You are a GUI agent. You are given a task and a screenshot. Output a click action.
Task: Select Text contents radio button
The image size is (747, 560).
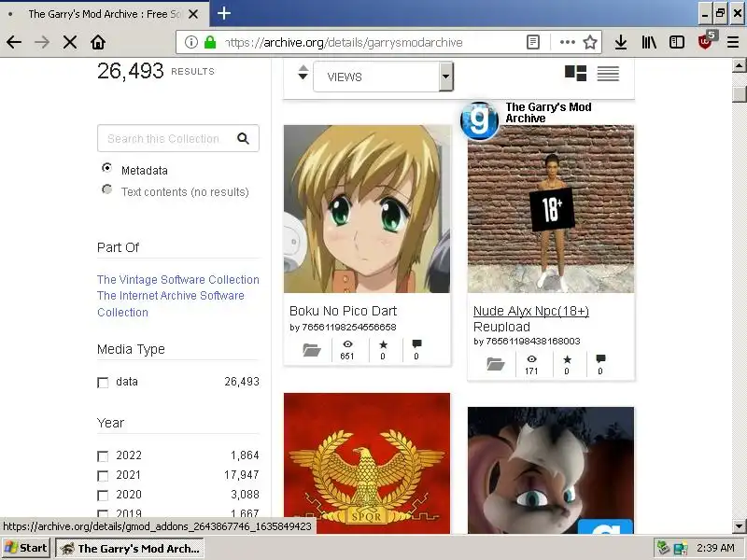[106, 189]
